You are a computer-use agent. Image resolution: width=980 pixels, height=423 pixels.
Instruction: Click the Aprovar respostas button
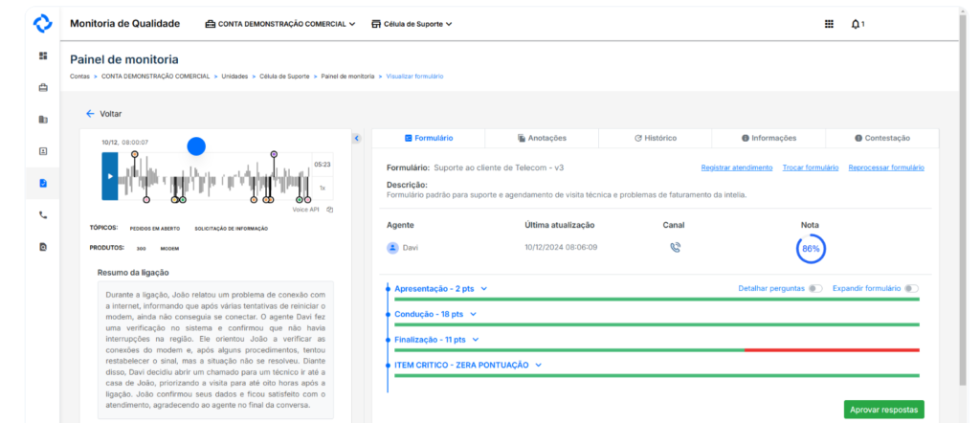coord(883,410)
